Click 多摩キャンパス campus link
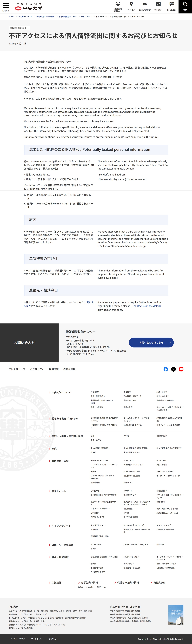Screen dimensions: 192x644 [x=50, y=611]
